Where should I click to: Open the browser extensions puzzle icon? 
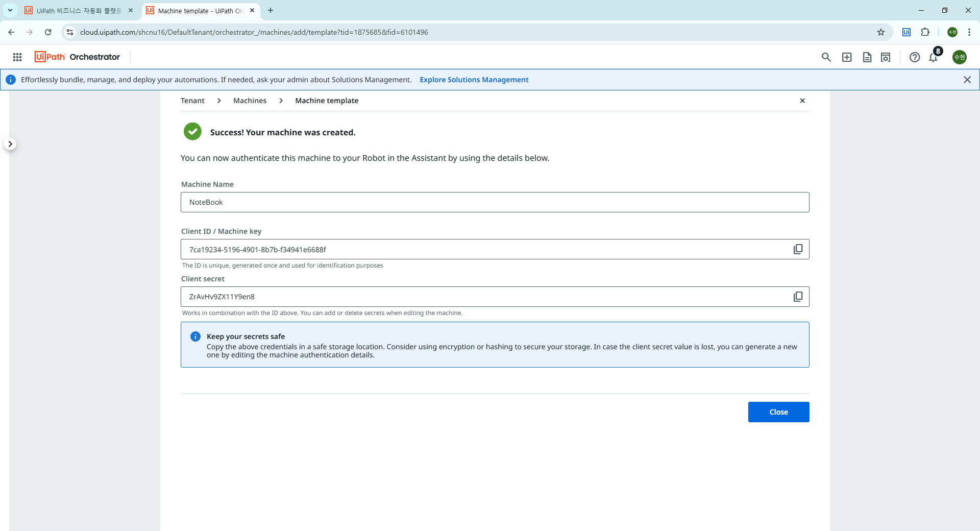tap(925, 32)
